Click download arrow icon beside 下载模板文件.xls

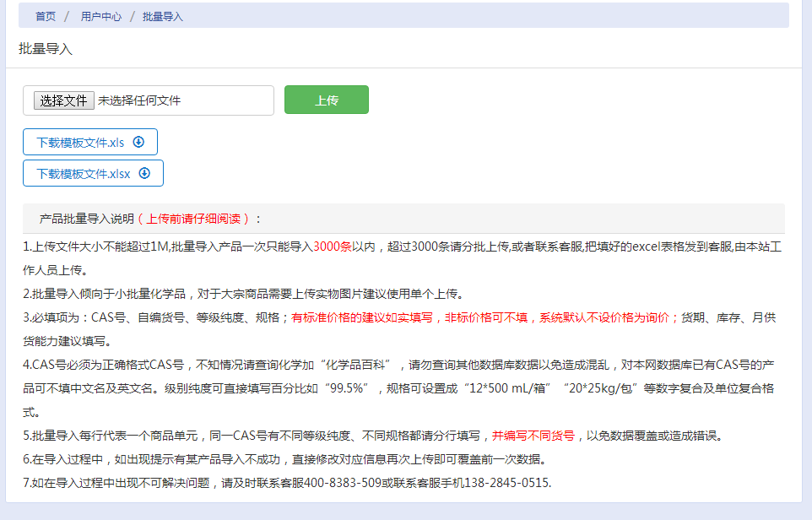139,142
